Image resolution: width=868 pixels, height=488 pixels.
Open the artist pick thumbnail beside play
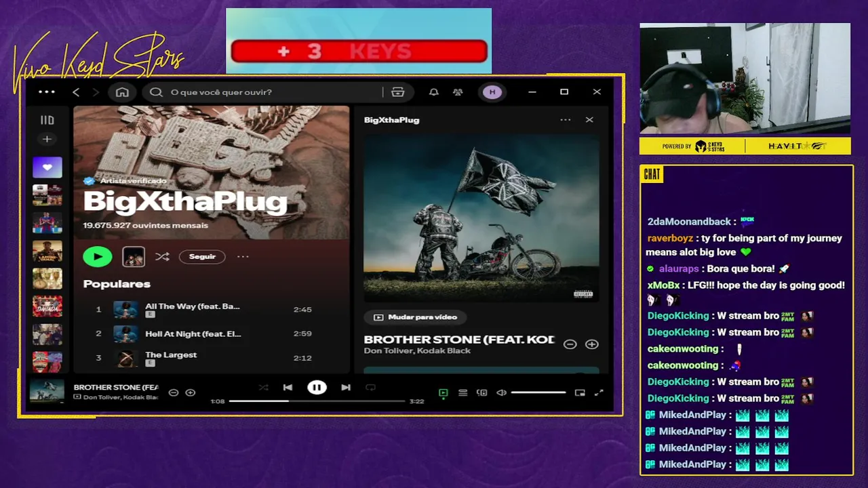click(134, 256)
